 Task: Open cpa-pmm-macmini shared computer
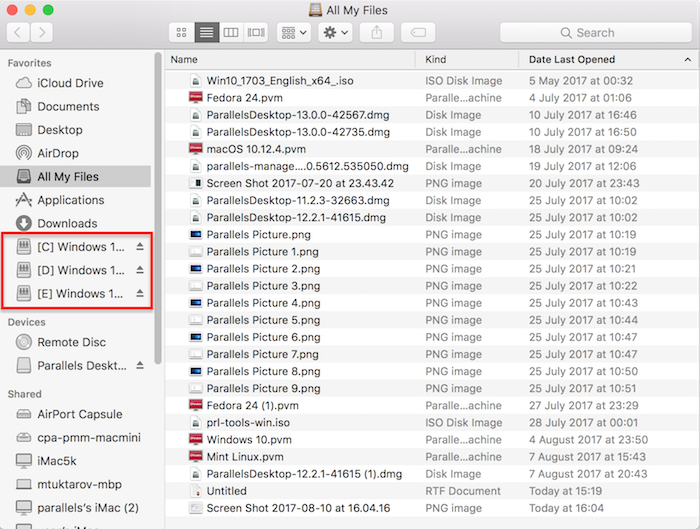[76, 437]
